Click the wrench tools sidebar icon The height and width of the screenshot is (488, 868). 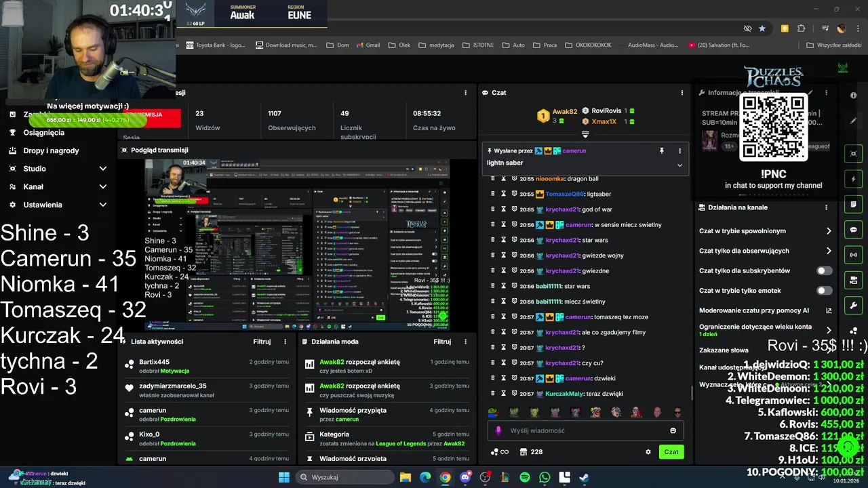(x=854, y=306)
